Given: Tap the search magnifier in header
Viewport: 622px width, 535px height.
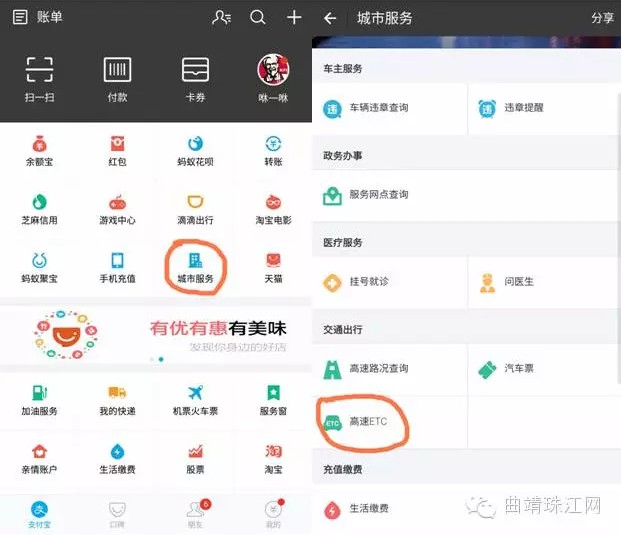Looking at the screenshot, I should pos(258,17).
